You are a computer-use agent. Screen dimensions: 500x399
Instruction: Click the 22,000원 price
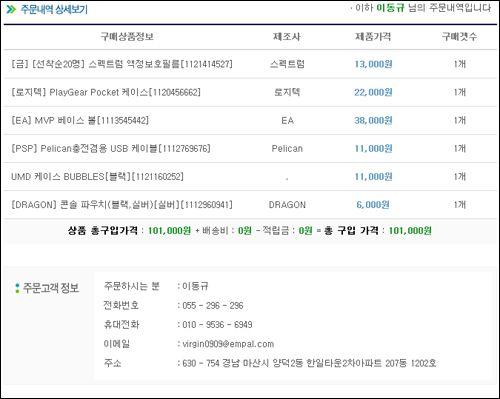coord(373,92)
